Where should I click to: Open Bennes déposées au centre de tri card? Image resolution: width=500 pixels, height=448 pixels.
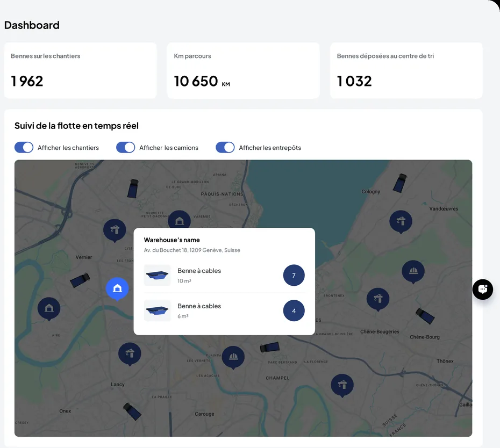click(406, 70)
